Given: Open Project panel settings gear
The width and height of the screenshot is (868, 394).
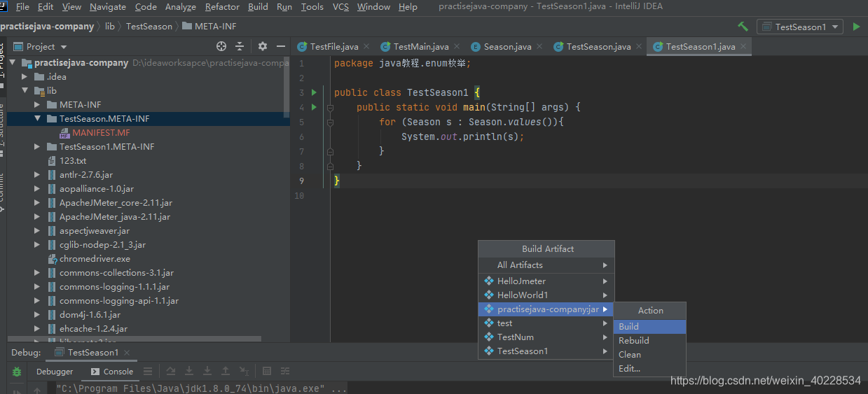Looking at the screenshot, I should click(x=263, y=46).
